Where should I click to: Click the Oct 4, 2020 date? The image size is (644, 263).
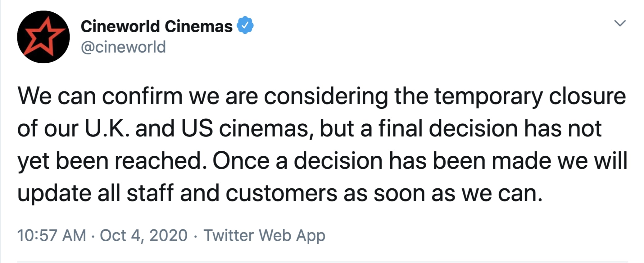(143, 235)
